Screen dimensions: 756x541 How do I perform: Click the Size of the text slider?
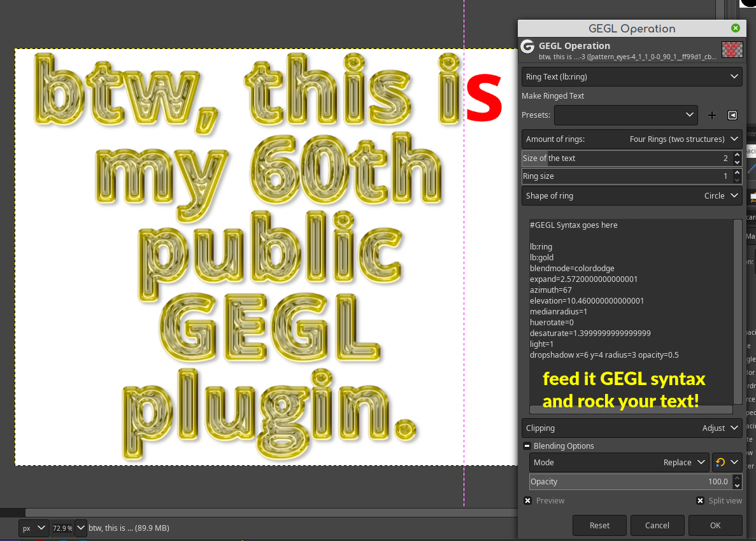(x=627, y=158)
